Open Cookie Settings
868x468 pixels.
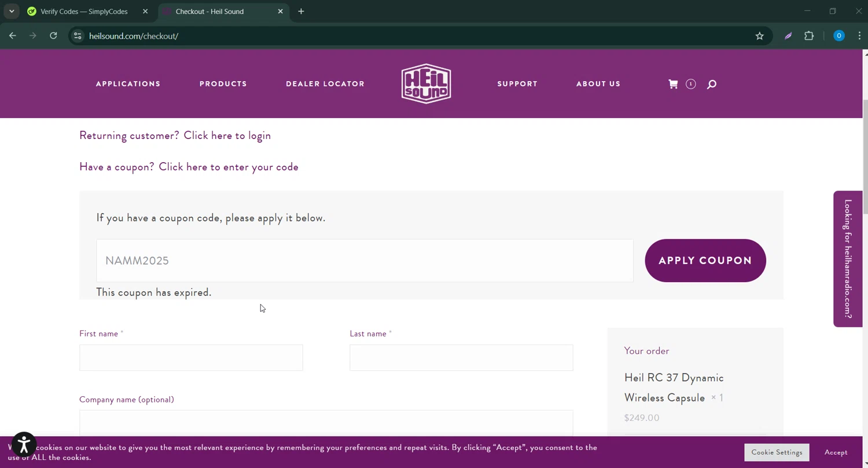(x=777, y=452)
